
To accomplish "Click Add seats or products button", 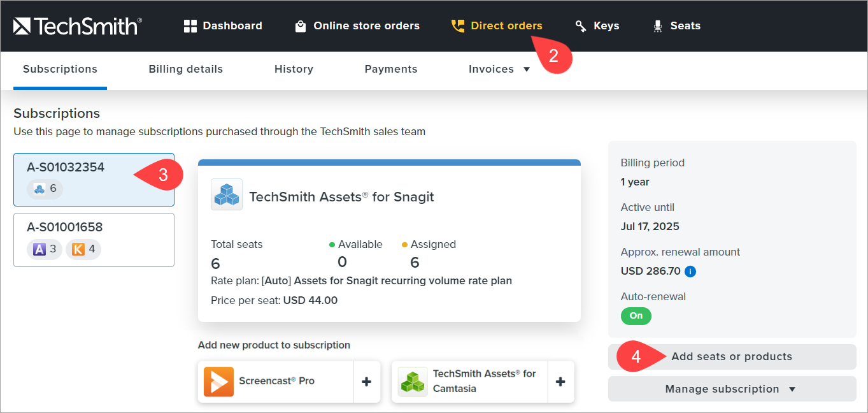I will [732, 357].
